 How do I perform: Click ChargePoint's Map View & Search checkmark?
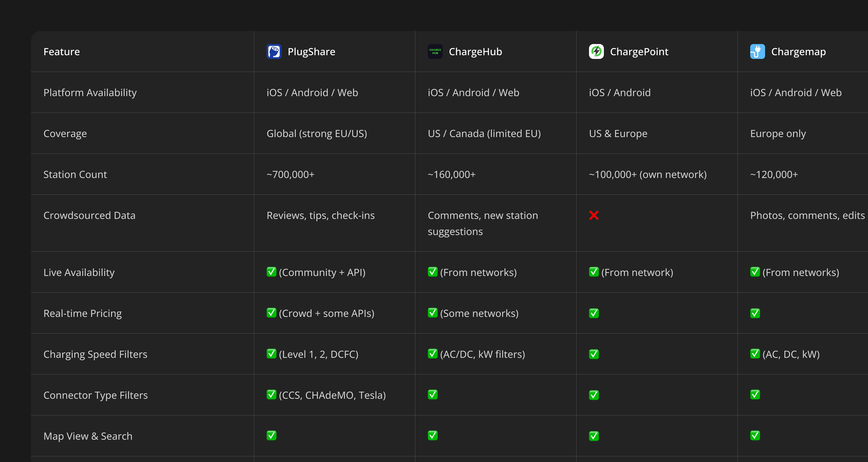point(594,436)
